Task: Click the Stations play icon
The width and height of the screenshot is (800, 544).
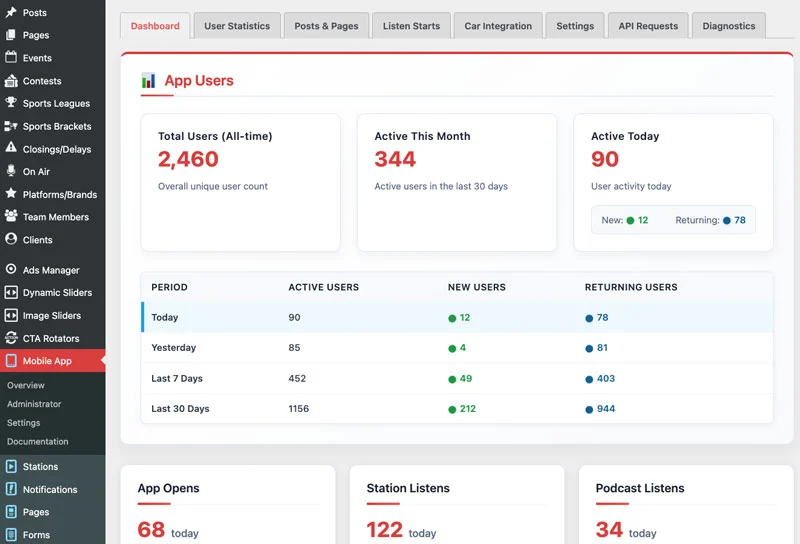Action: click(x=11, y=466)
